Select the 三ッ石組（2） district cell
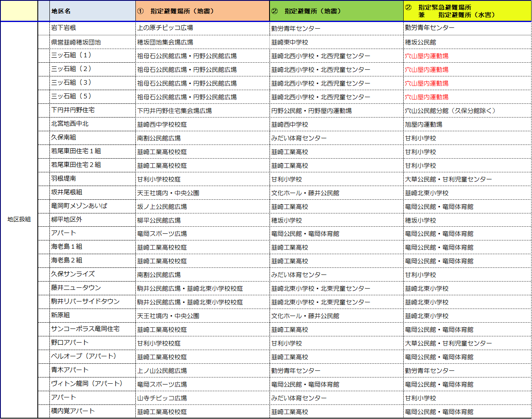The image size is (532, 419). (93, 69)
